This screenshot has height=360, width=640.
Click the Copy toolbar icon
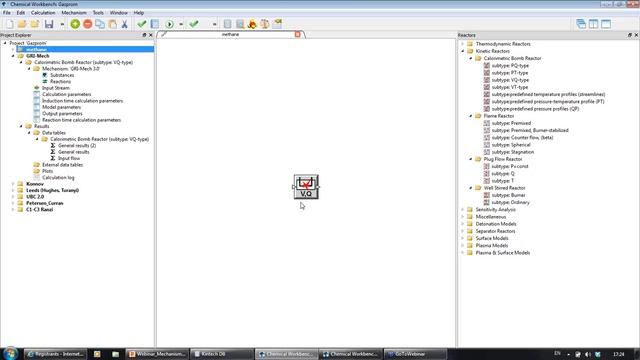100,24
